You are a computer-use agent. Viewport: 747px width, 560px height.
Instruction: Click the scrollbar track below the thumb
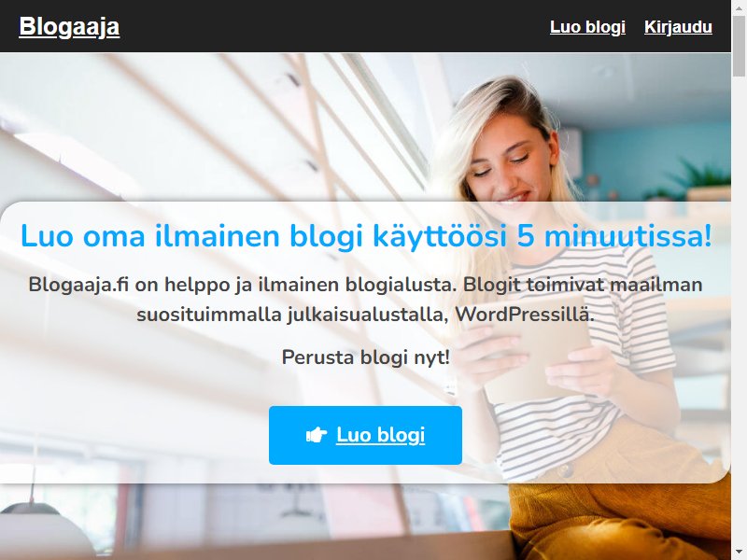pos(739,310)
